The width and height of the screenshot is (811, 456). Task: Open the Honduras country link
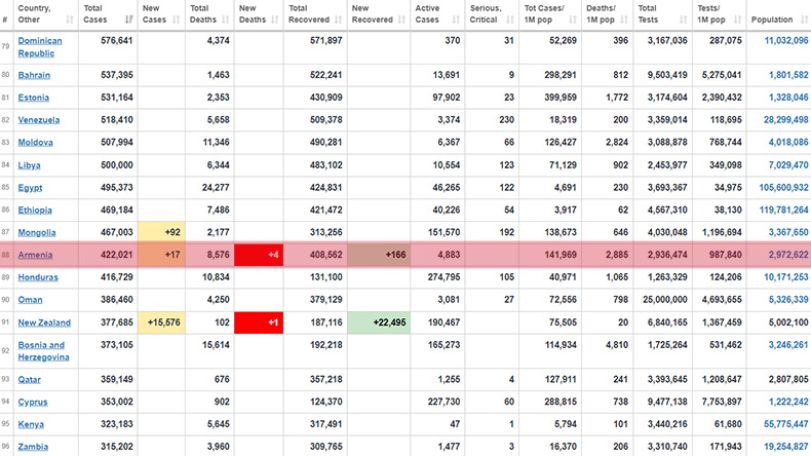38,277
